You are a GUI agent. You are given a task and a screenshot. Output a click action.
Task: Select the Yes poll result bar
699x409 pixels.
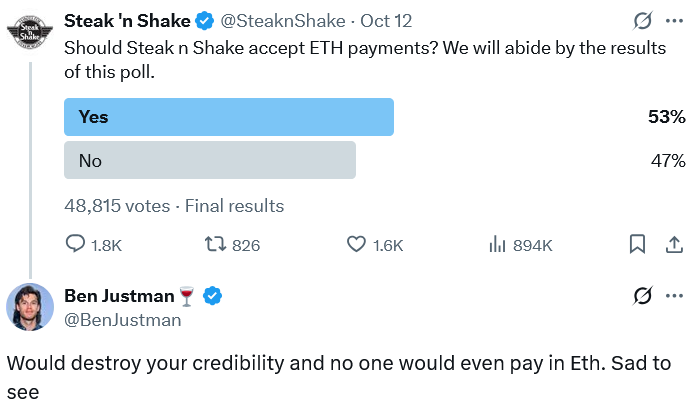[x=229, y=117]
